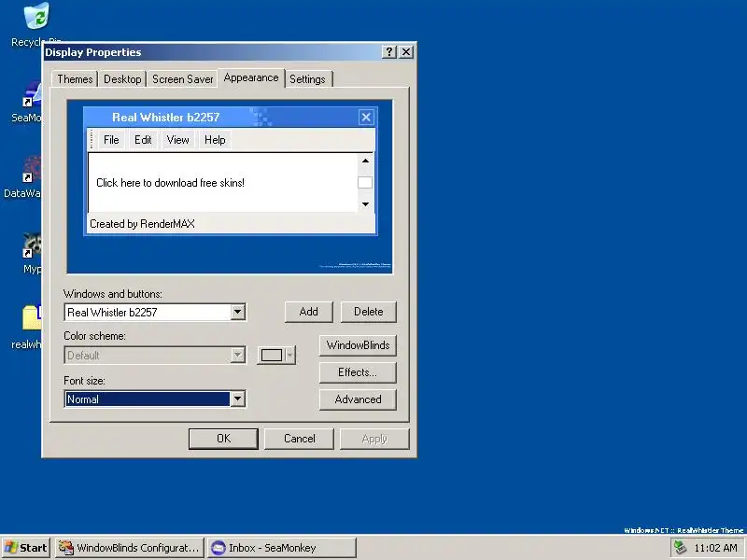Screen dimensions: 747x560
Task: Switch to the Desktop tab
Action: [x=122, y=79]
